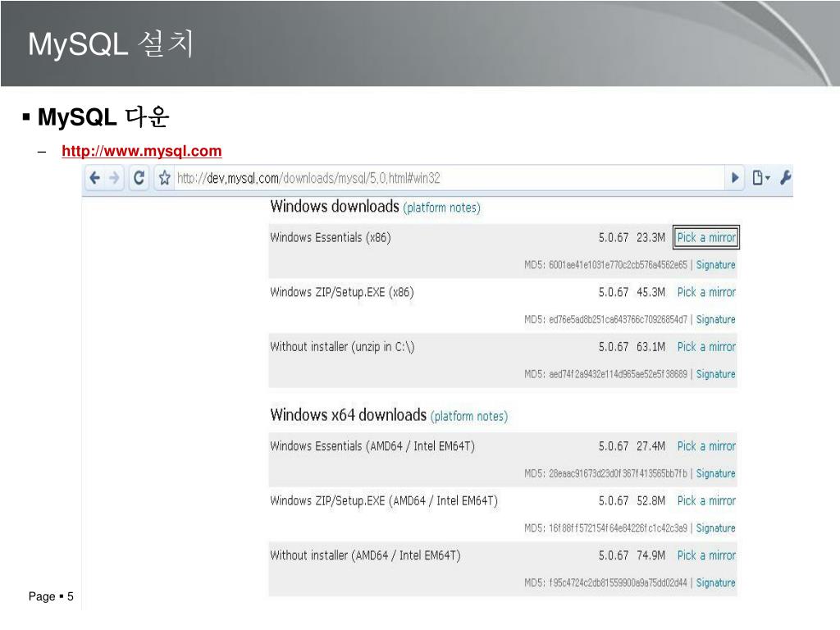
Task: Click the 'MySQL 설치' slide title
Action: point(111,43)
